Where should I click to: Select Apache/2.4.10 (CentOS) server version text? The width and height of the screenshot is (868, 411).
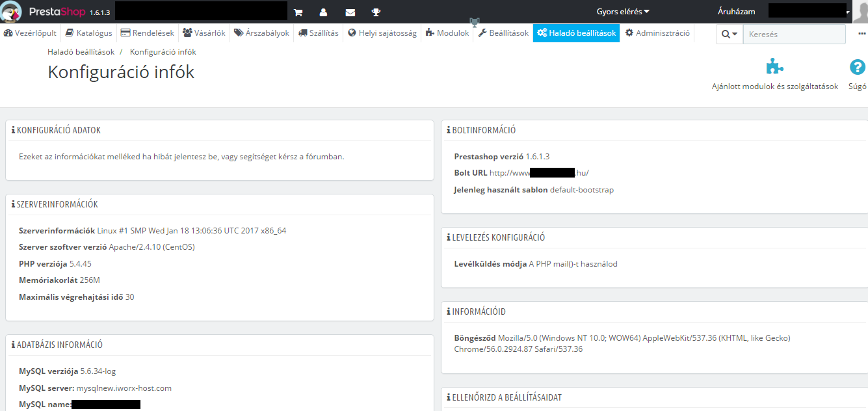tap(152, 247)
